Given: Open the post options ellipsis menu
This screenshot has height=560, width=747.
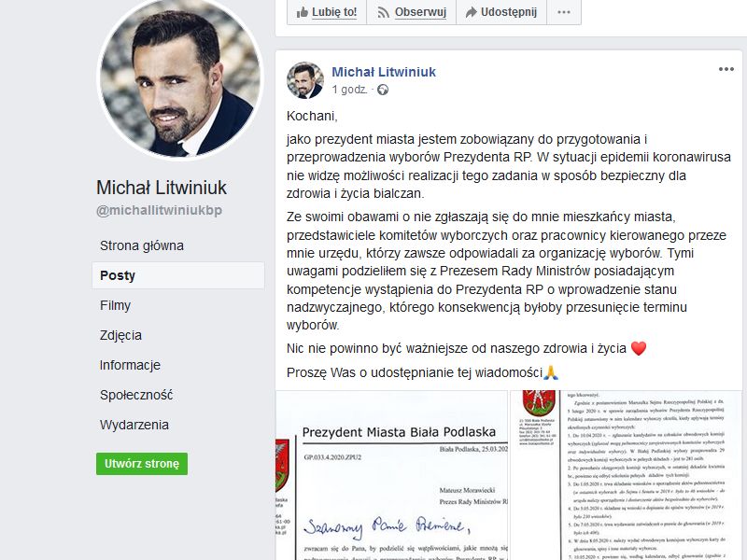Looking at the screenshot, I should point(726,69).
